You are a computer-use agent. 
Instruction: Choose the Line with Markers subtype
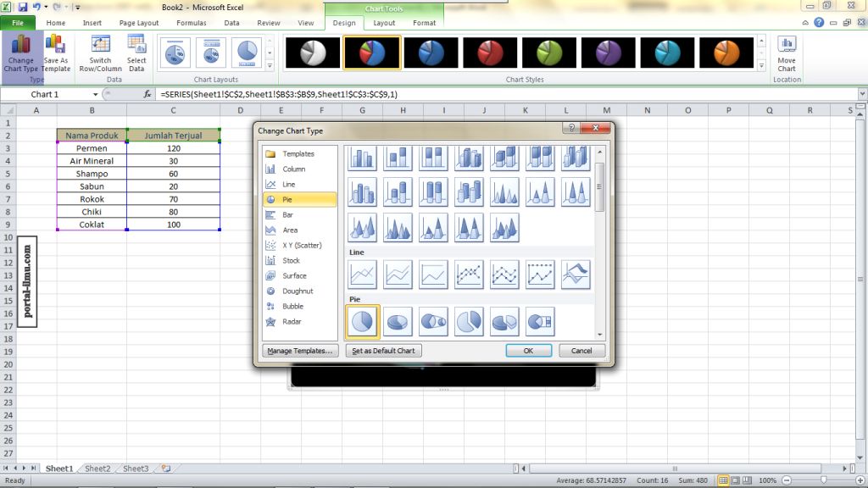pos(469,274)
